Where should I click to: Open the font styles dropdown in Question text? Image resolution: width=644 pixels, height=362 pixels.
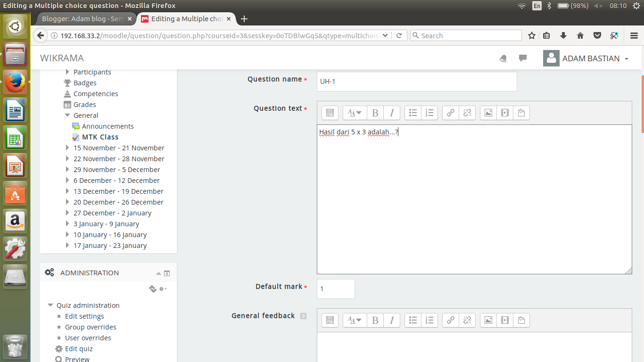click(x=354, y=113)
